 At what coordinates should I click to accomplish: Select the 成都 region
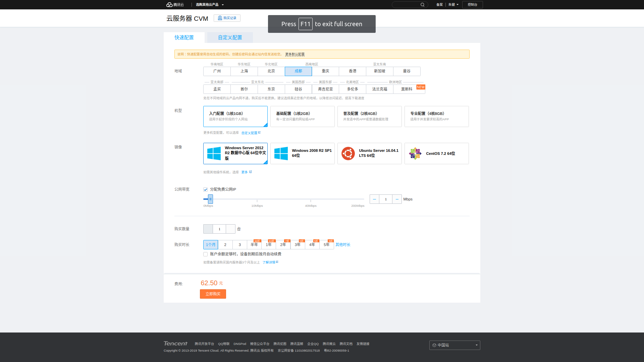tap(299, 71)
